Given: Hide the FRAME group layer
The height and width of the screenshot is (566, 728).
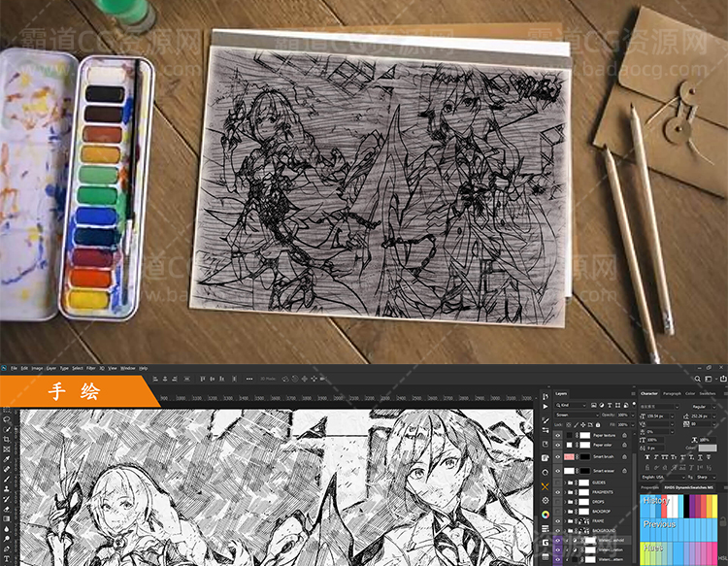Looking at the screenshot, I should pyautogui.click(x=557, y=521).
